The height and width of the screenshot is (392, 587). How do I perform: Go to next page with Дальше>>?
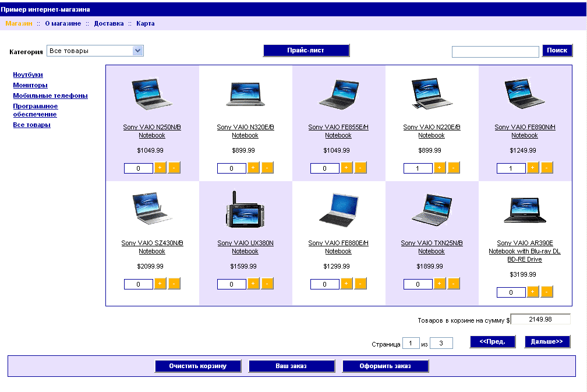pos(547,342)
